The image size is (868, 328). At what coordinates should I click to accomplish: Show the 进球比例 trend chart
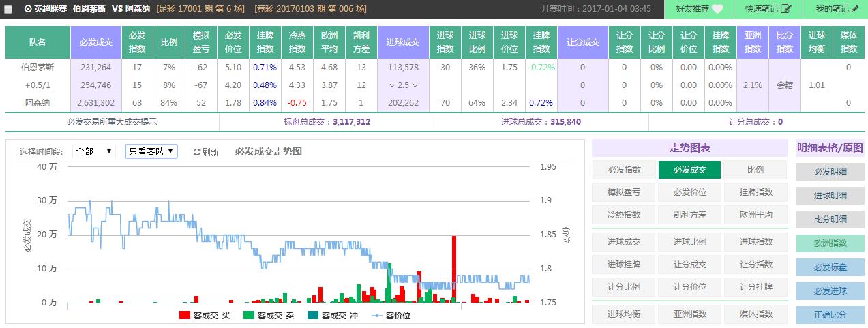tap(689, 241)
